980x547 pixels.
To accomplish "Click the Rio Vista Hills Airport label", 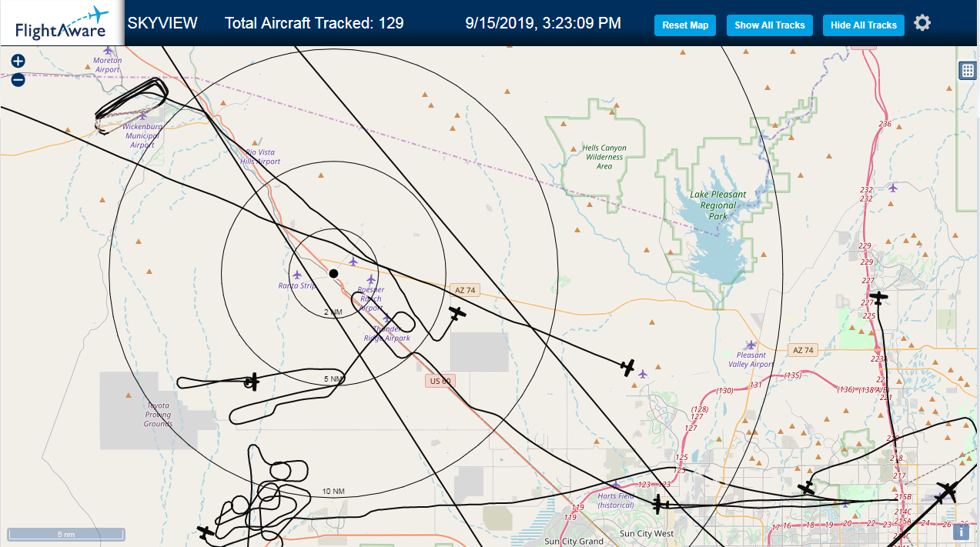I will 259,157.
